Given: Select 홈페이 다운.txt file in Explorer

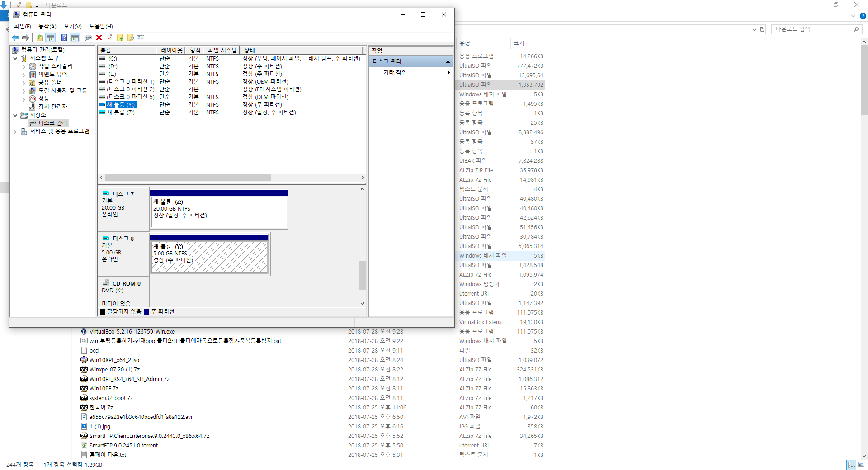Looking at the screenshot, I should point(108,455).
